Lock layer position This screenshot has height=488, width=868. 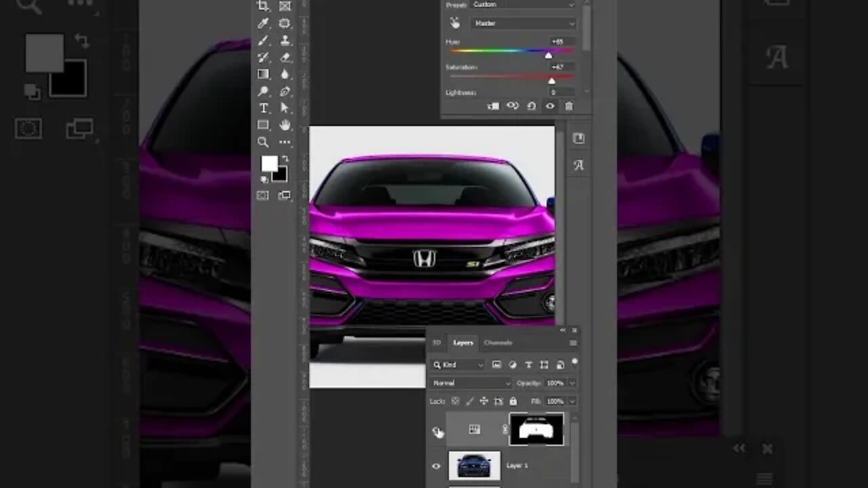484,401
